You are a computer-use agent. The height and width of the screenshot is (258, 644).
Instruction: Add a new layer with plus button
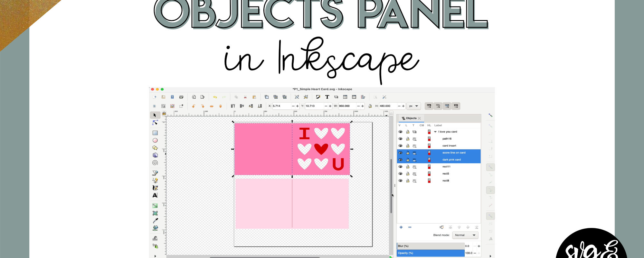click(401, 227)
